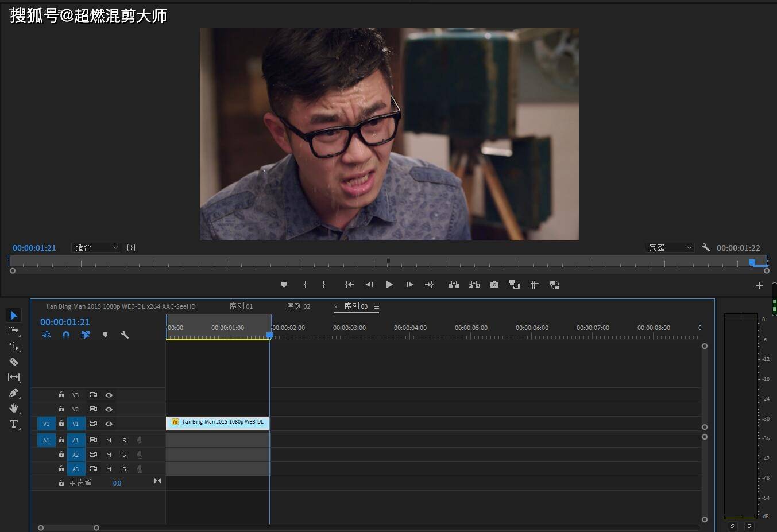This screenshot has width=777, height=532.
Task: Solo the A1 audio track
Action: (124, 440)
